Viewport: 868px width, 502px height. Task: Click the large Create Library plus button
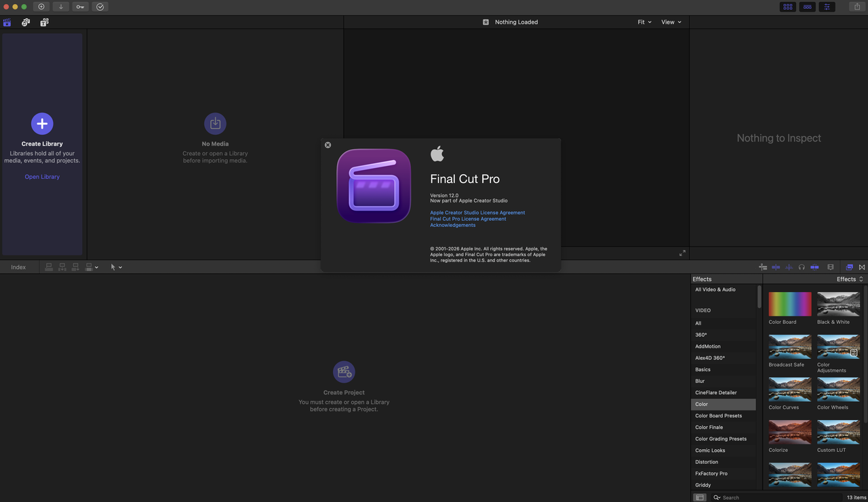(42, 123)
